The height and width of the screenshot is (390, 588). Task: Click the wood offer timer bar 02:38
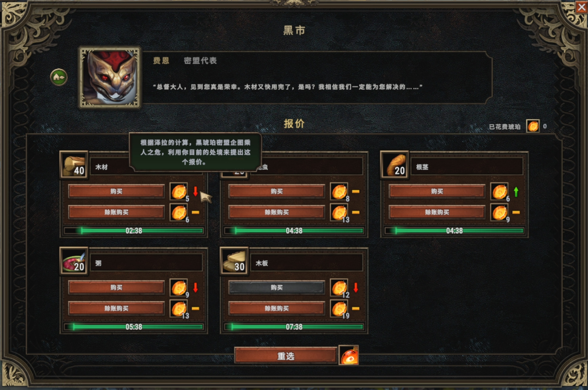134,231
